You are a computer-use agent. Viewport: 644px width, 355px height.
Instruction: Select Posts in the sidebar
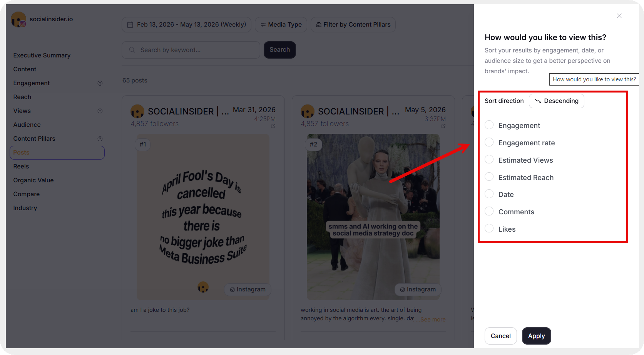tap(57, 153)
